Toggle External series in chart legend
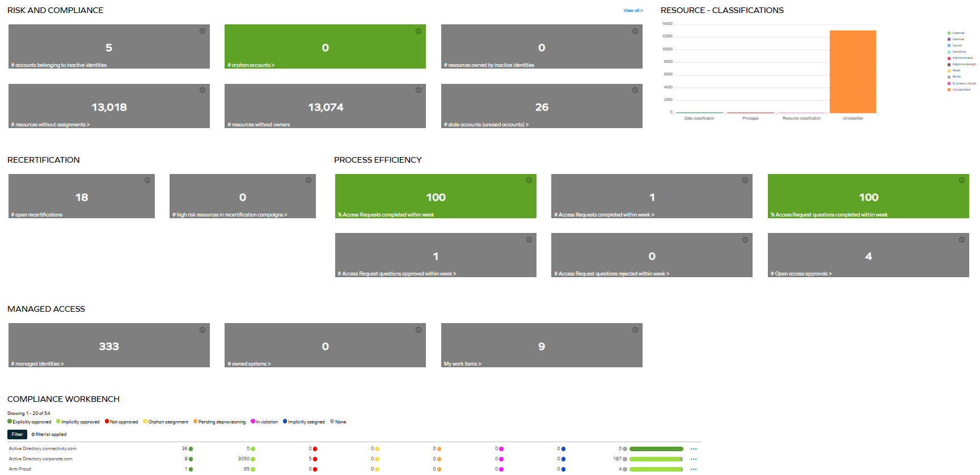The image size is (980, 475). pos(958,33)
